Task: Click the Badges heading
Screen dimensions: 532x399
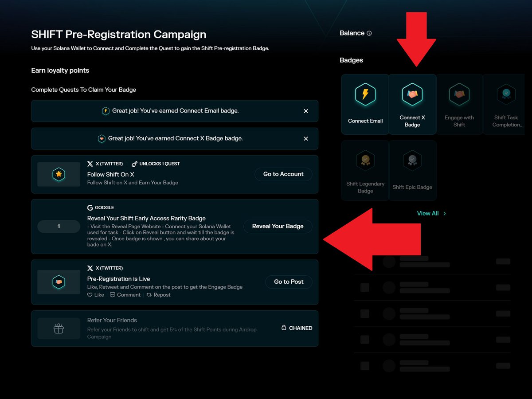Action: tap(352, 60)
